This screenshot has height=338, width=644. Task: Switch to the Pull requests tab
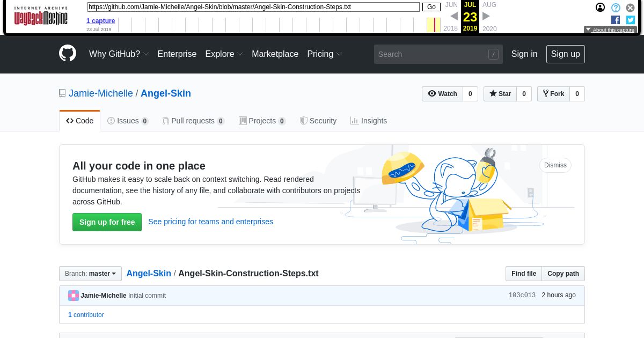click(193, 121)
